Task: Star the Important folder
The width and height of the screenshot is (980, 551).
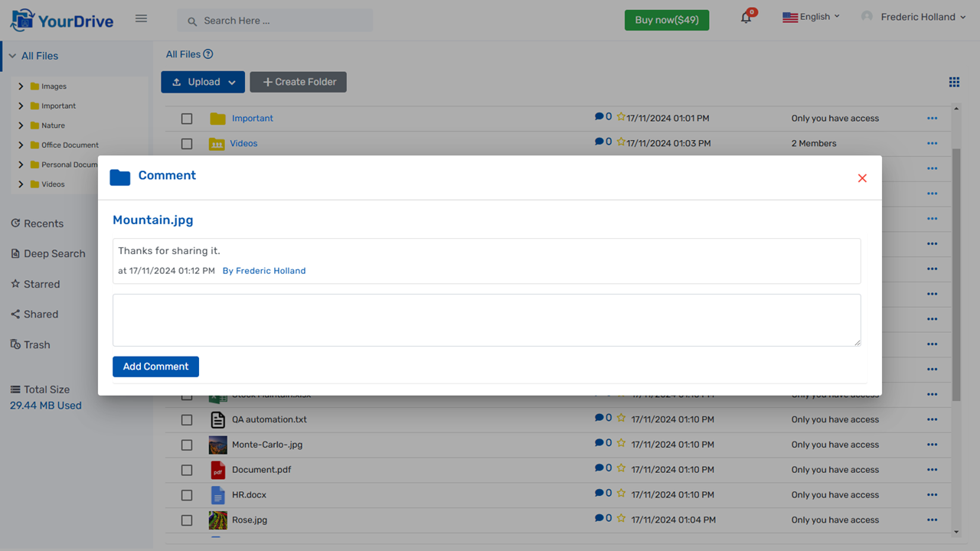Action: tap(621, 118)
